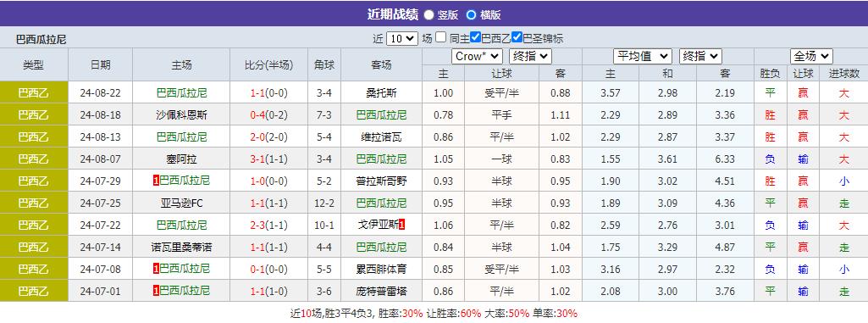Click the date 24-07-14
Screen dimensions: 868x323
click(100, 247)
